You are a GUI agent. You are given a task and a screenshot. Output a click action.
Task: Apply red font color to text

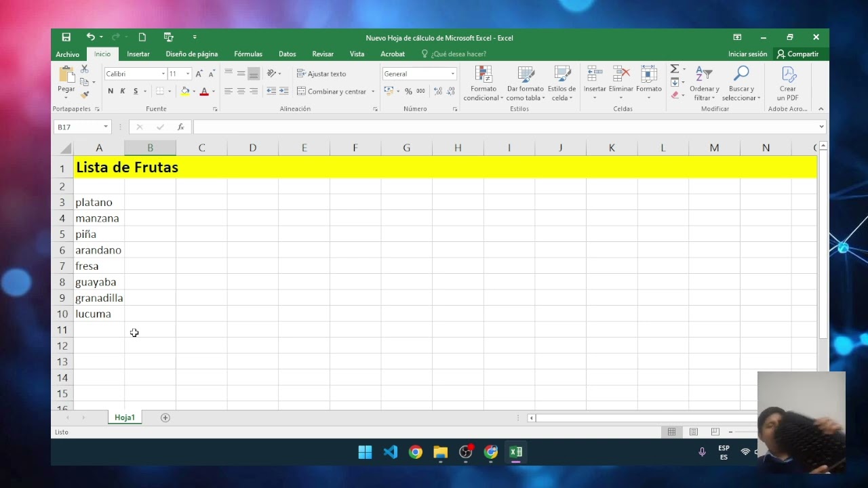(204, 91)
